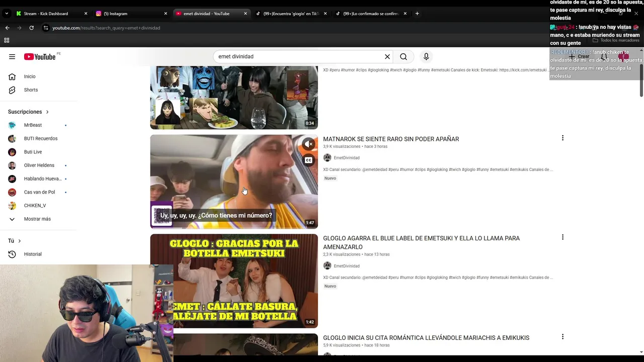Expand the Tú section
The width and height of the screenshot is (644, 362).
(15, 241)
